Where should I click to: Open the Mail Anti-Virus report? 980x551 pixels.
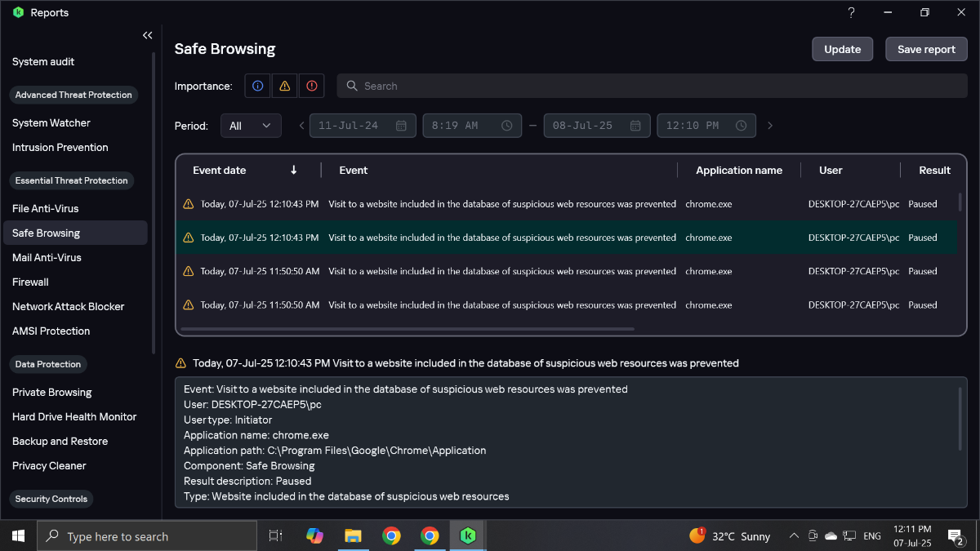tap(47, 257)
